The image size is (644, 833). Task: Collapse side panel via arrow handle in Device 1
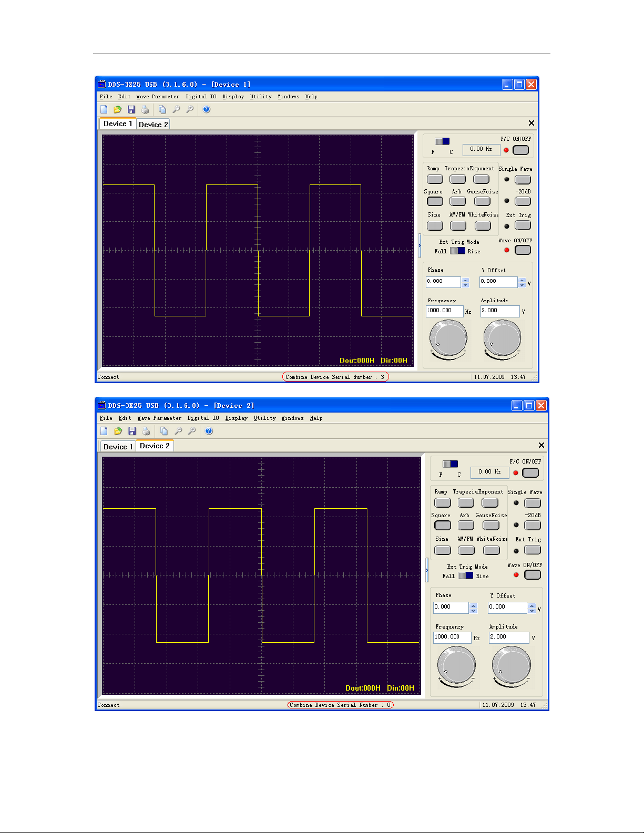pyautogui.click(x=420, y=245)
